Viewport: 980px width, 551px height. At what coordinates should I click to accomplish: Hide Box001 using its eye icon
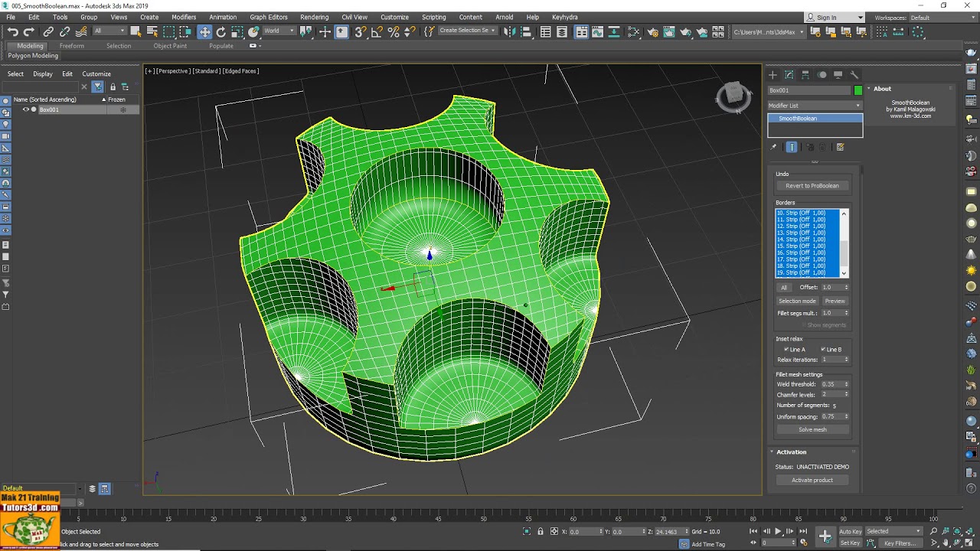pos(25,109)
